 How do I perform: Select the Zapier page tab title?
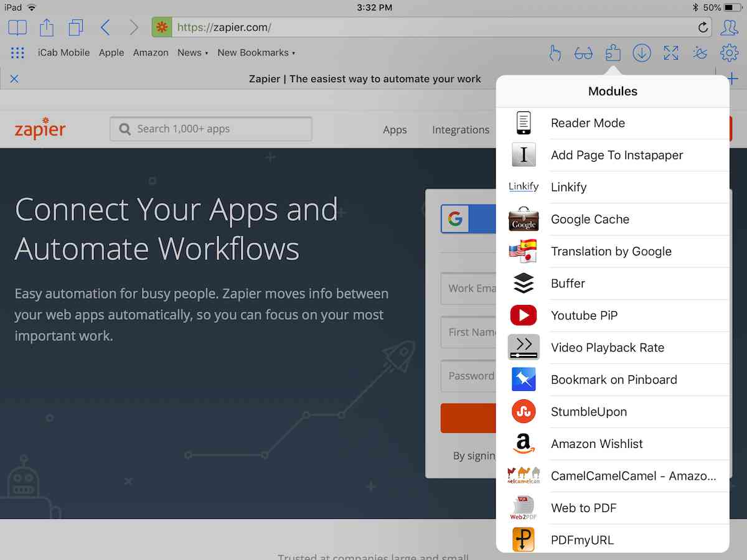click(x=365, y=79)
